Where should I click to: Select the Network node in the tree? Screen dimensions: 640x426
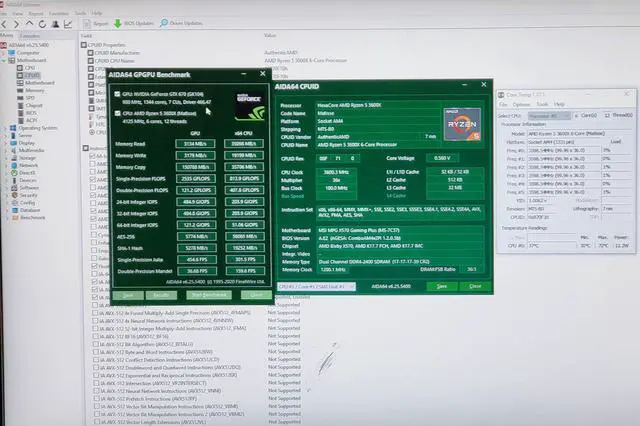[28, 165]
